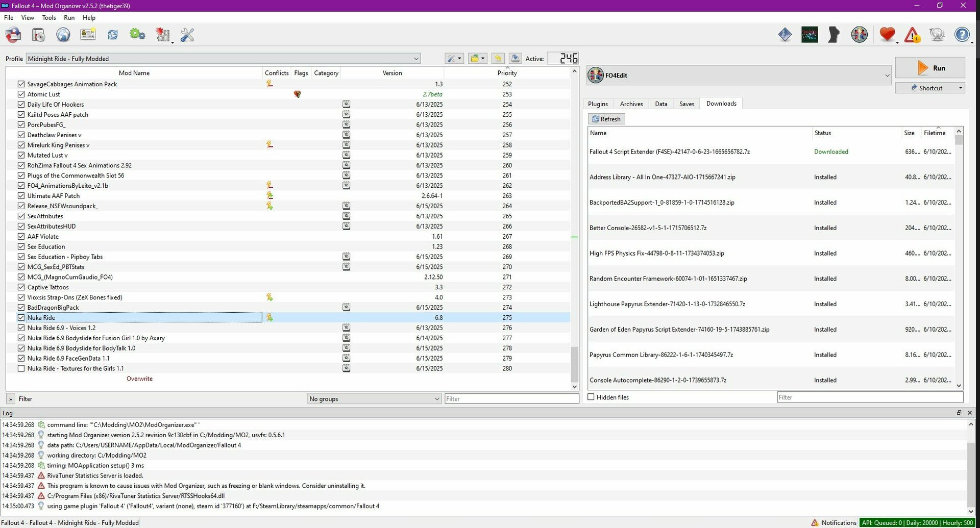Viewport: 980px width, 528px height.
Task: Click the conflict icon on Nuka Ride row
Action: 269,318
